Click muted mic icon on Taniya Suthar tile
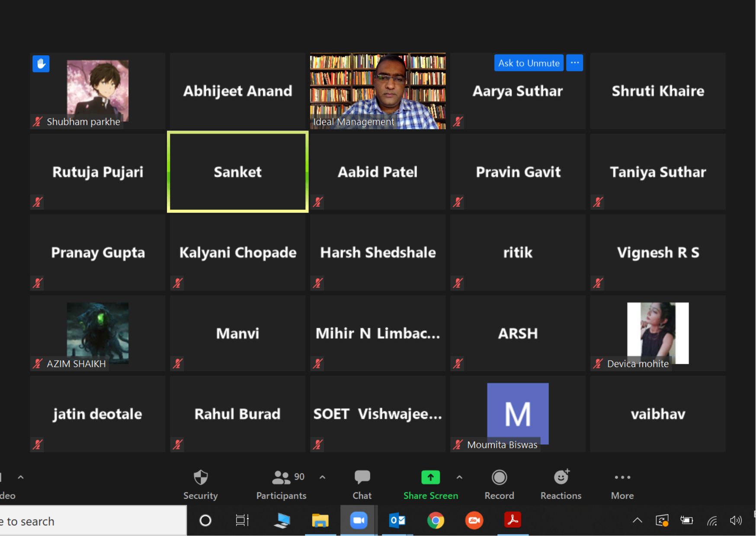The image size is (756, 536). 598,202
